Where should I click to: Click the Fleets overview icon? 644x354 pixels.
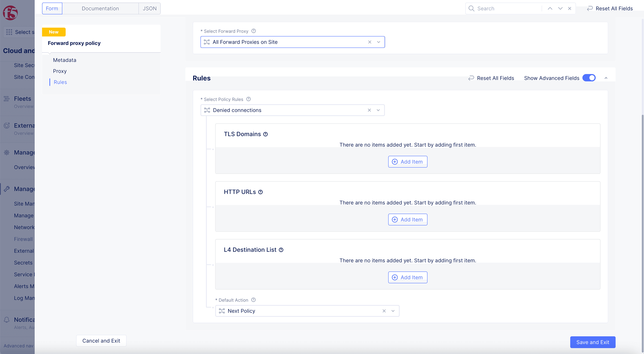point(6,99)
